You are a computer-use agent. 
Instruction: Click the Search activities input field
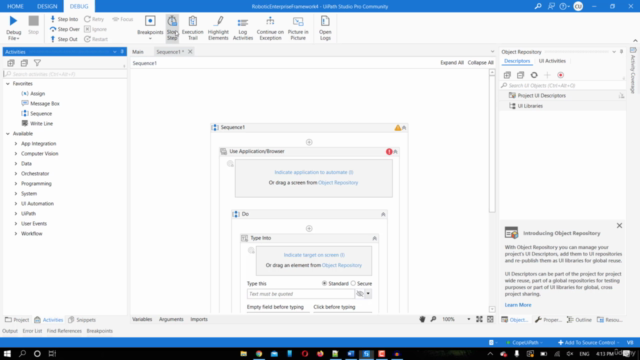[65, 74]
